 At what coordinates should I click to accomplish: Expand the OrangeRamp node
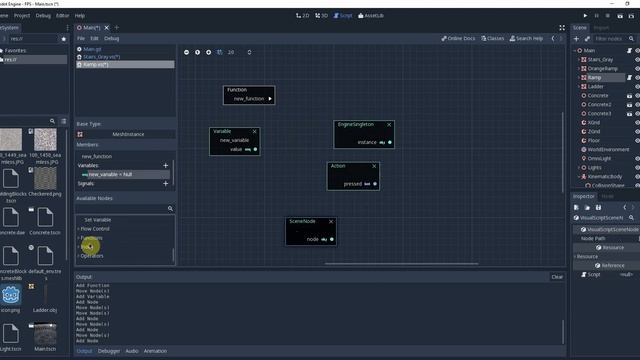579,69
